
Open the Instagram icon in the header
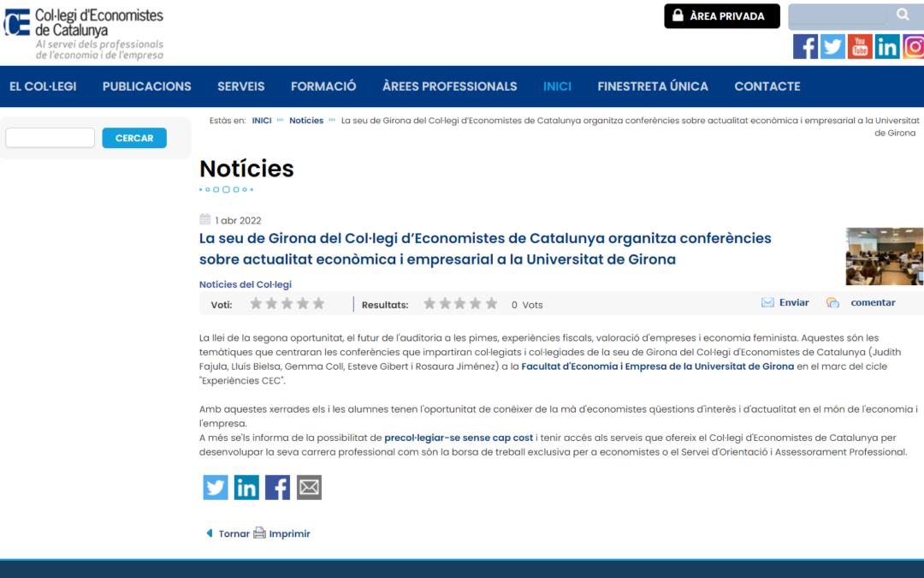point(913,46)
